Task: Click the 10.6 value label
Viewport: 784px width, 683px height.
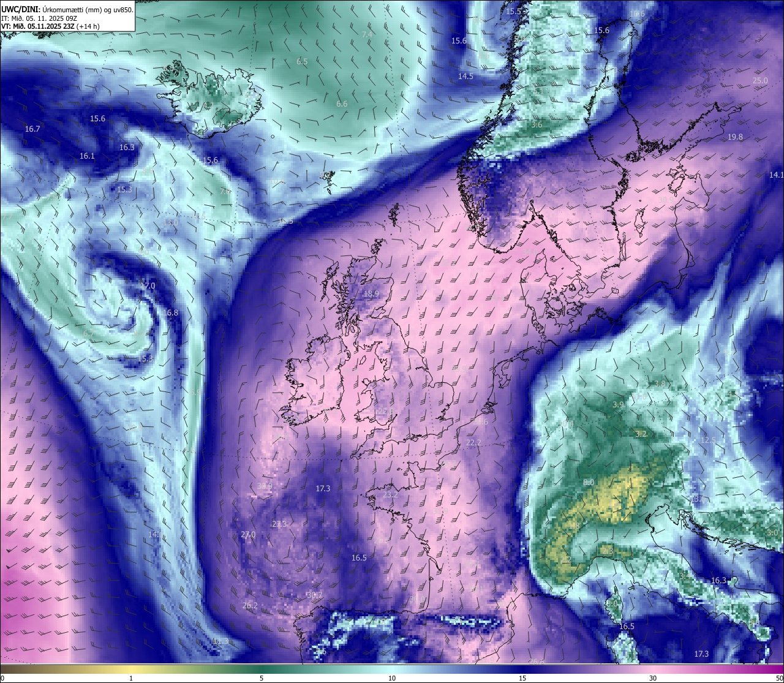Action: [637, 13]
